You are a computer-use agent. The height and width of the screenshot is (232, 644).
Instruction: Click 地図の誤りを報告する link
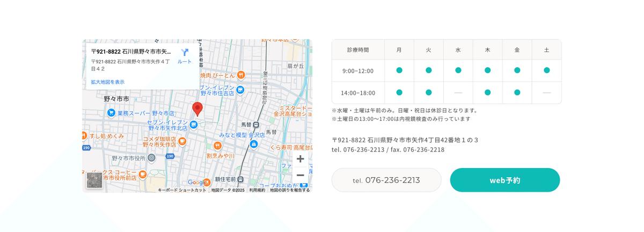pos(290,190)
